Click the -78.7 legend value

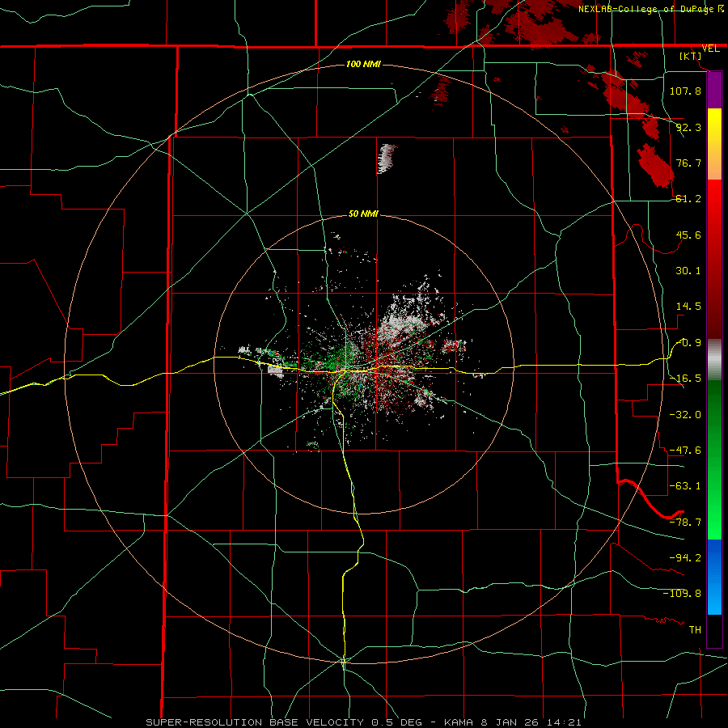[685, 523]
